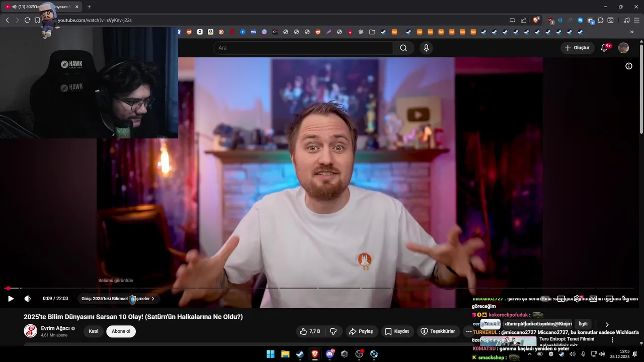This screenshot has height=362, width=644.
Task: Click the 'Katıl' join button
Action: pyautogui.click(x=94, y=331)
